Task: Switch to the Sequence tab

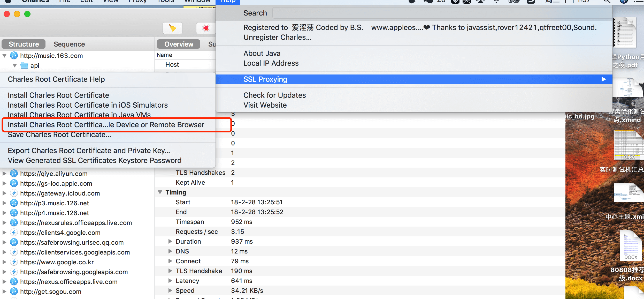Action: point(69,44)
